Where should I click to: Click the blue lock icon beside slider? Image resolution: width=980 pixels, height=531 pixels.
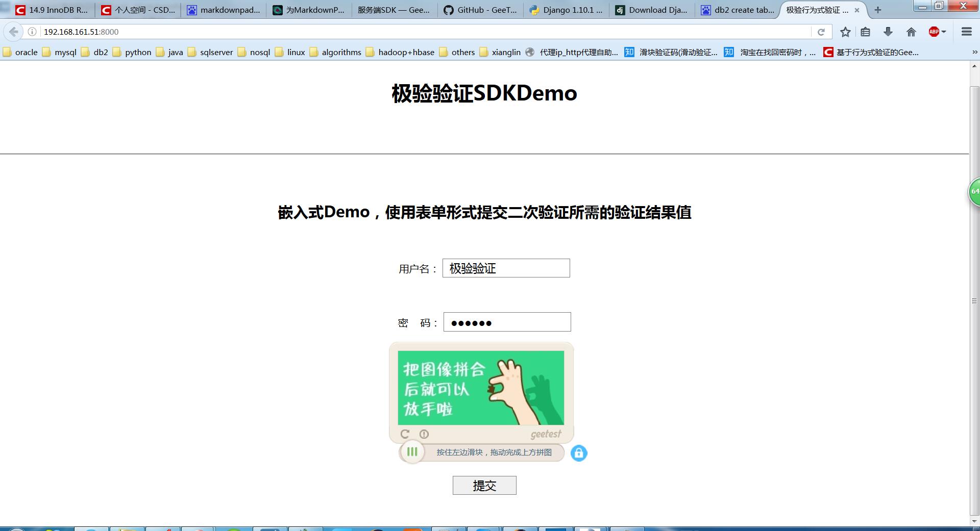pyautogui.click(x=579, y=453)
